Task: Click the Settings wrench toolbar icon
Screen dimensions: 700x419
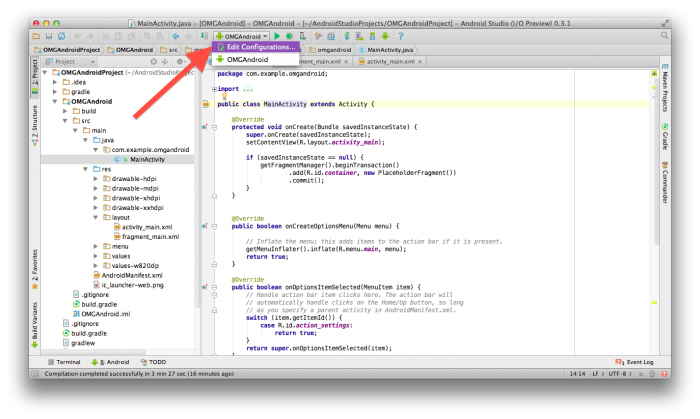Action: [x=318, y=36]
